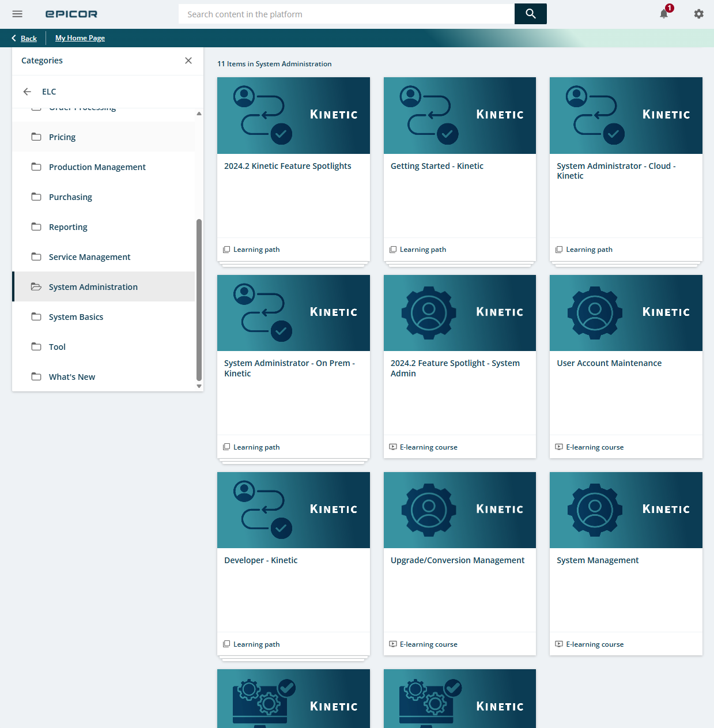Select the Production Management category
Image resolution: width=714 pixels, height=728 pixels.
(104, 167)
